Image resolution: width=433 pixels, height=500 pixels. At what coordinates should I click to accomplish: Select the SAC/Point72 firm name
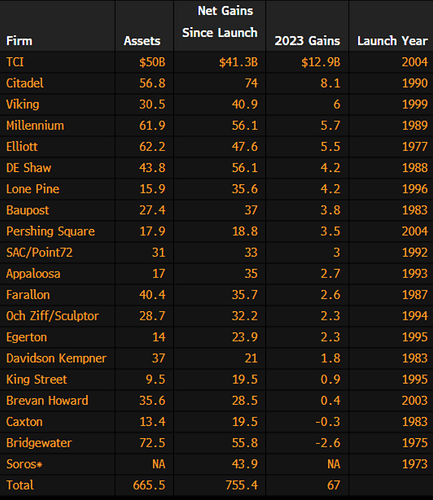[39, 252]
